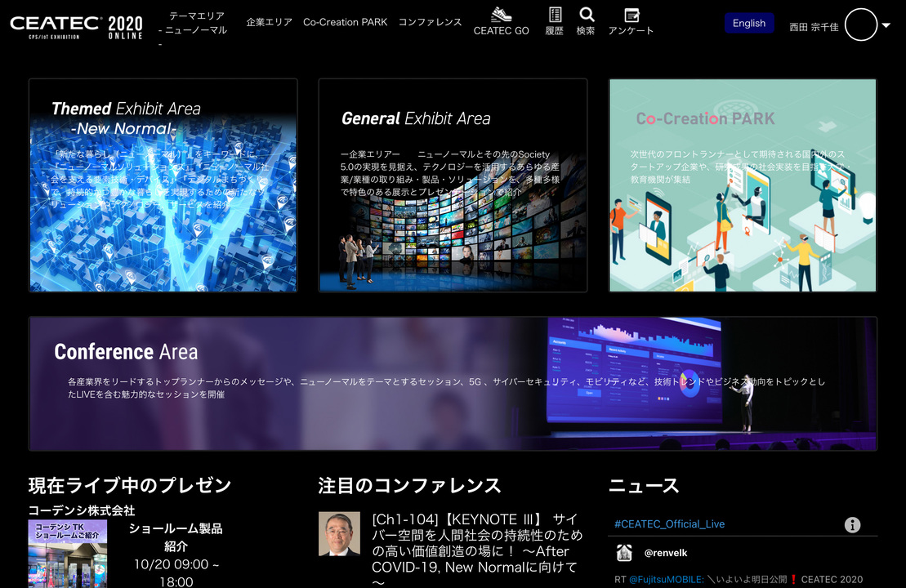The height and width of the screenshot is (588, 906).
Task: Open the 履歴 history icon
Action: (x=555, y=16)
